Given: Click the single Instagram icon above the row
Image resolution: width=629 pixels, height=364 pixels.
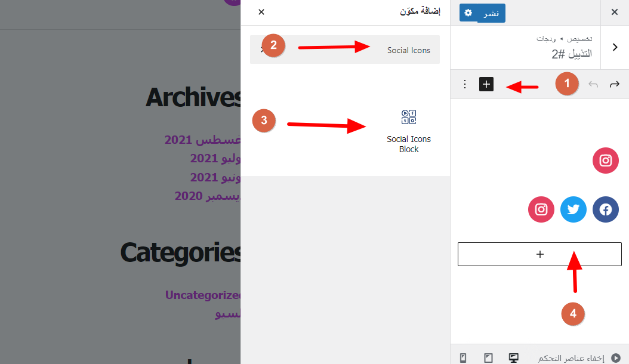Looking at the screenshot, I should coord(605,161).
